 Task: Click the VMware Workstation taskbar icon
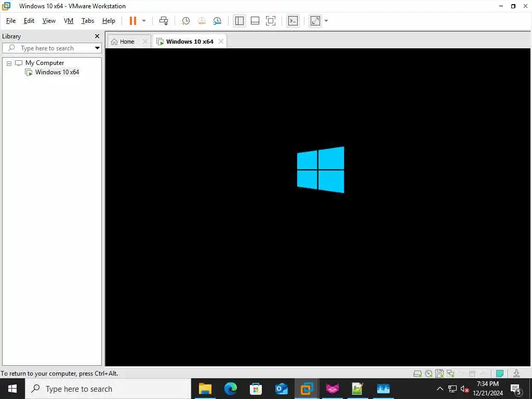tap(307, 389)
